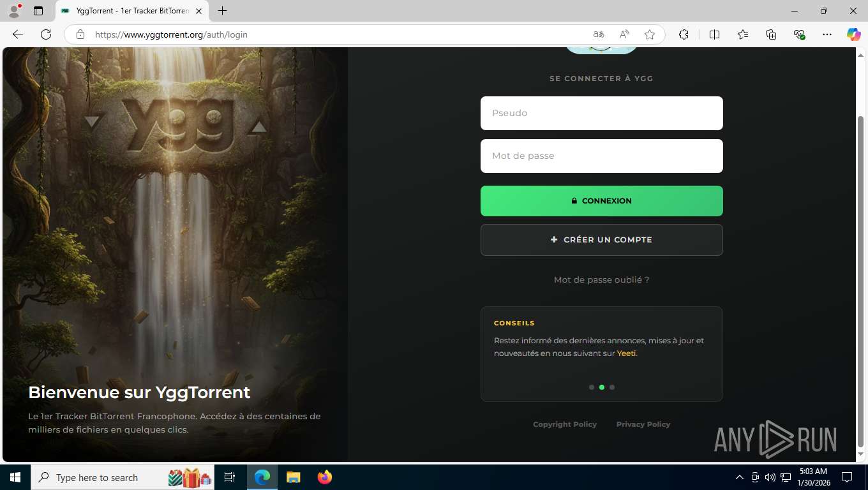
Task: Toggle split screen icon
Action: (x=714, y=34)
